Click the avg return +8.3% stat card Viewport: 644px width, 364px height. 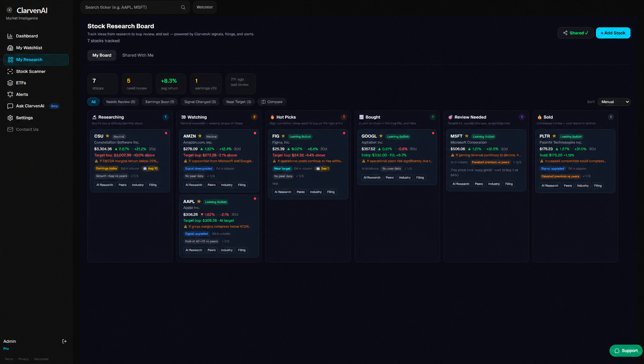click(171, 84)
